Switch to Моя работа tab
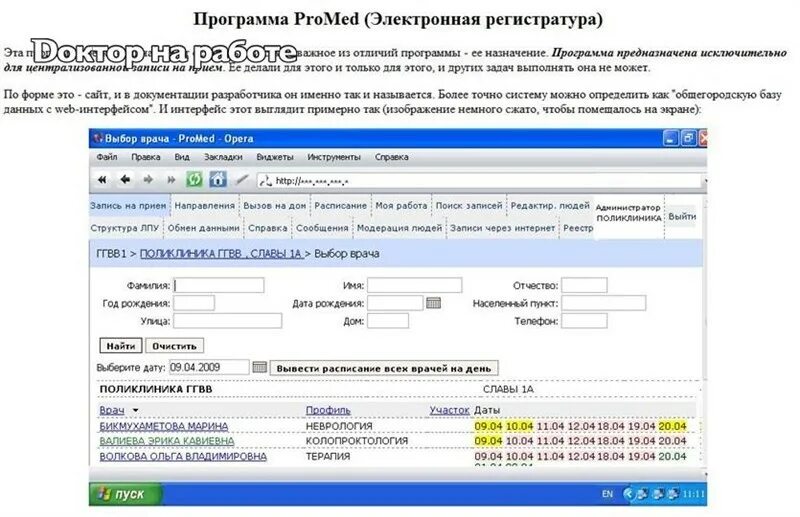 (402, 206)
